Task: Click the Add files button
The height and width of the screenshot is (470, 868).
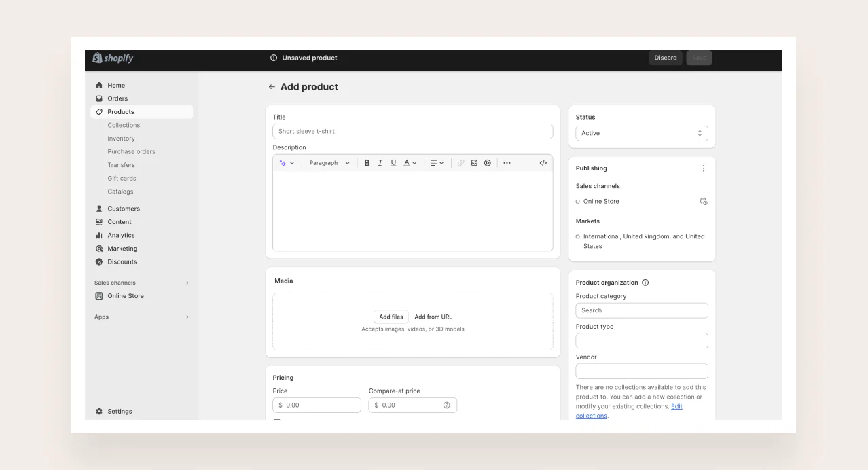Action: coord(391,317)
